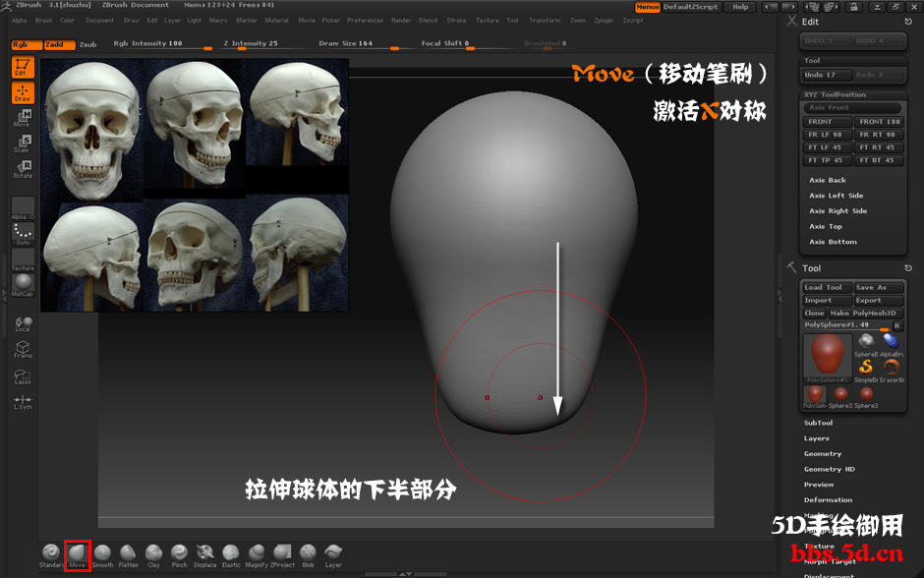Click the FRONT 180 view button
The height and width of the screenshot is (578, 924).
(x=879, y=122)
